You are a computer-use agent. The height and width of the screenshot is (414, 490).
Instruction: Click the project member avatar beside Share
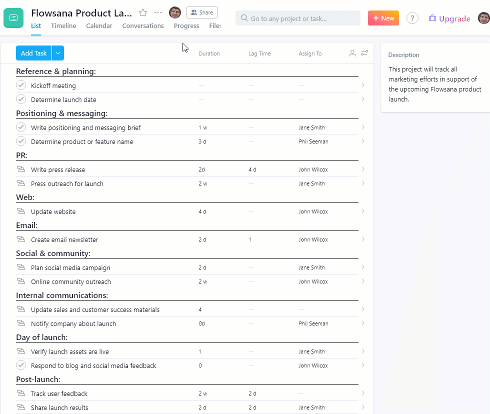(175, 13)
